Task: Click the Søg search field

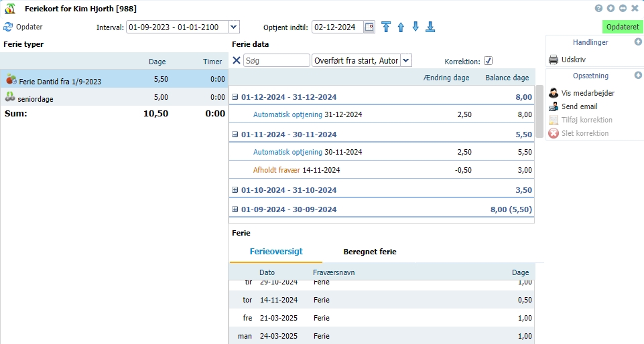Action: (x=276, y=61)
